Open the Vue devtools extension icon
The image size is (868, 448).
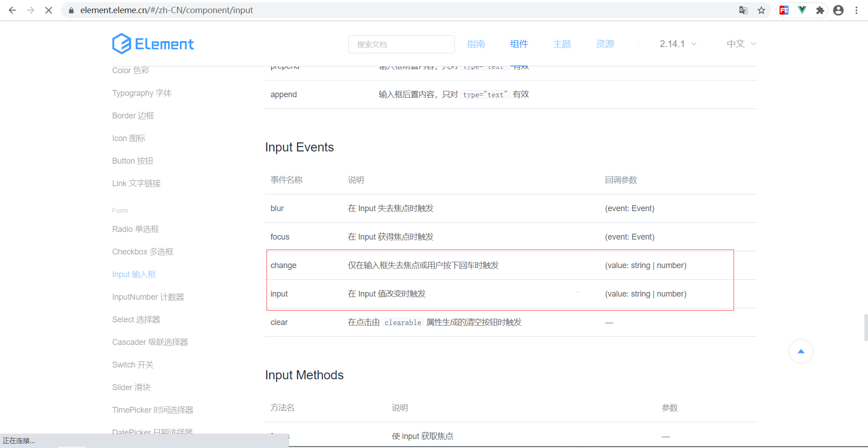coord(802,10)
